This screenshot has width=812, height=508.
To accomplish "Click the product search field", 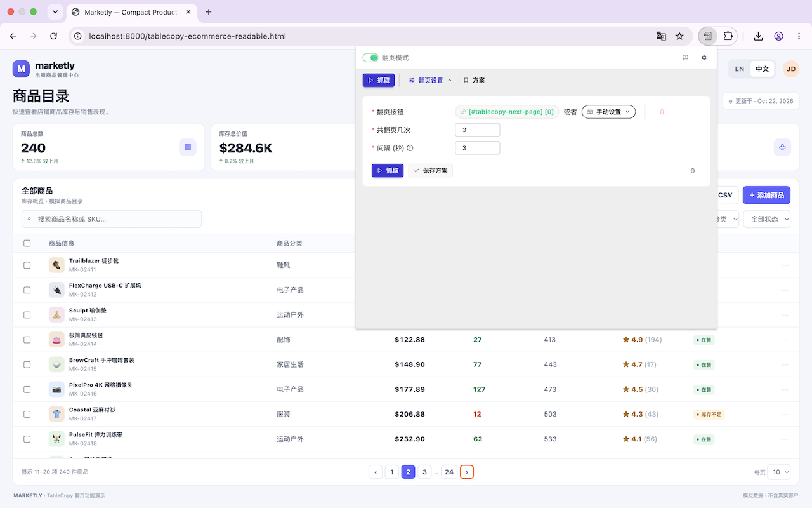I will pyautogui.click(x=112, y=219).
